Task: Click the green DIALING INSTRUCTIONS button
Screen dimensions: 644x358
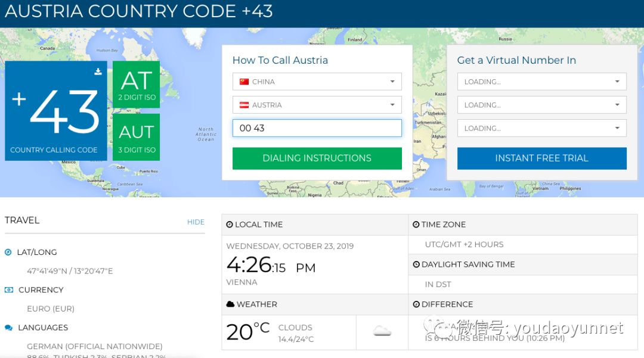Action: click(317, 158)
